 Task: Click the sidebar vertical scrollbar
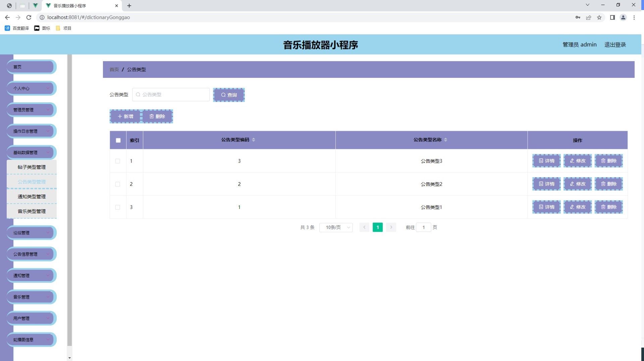tap(70, 201)
